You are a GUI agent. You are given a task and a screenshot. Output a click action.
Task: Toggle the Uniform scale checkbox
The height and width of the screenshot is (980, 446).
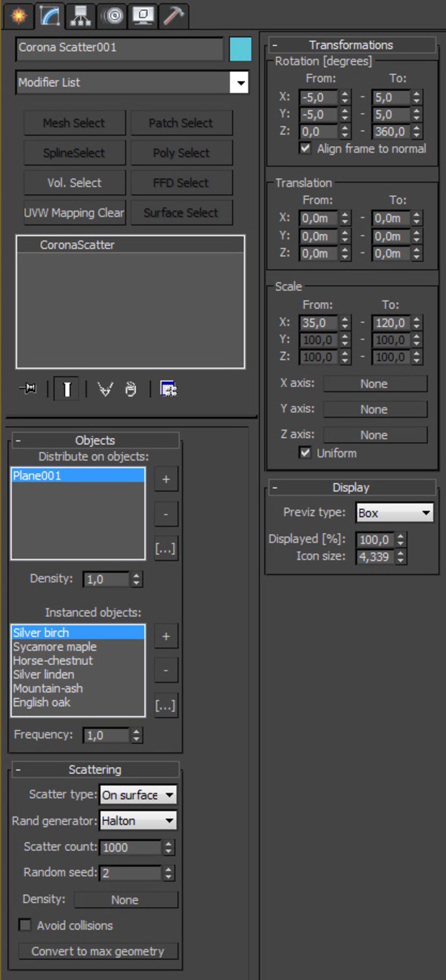click(305, 453)
